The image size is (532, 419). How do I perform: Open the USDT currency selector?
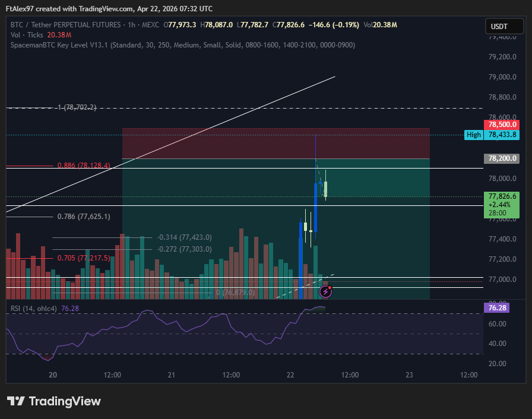[x=505, y=27]
